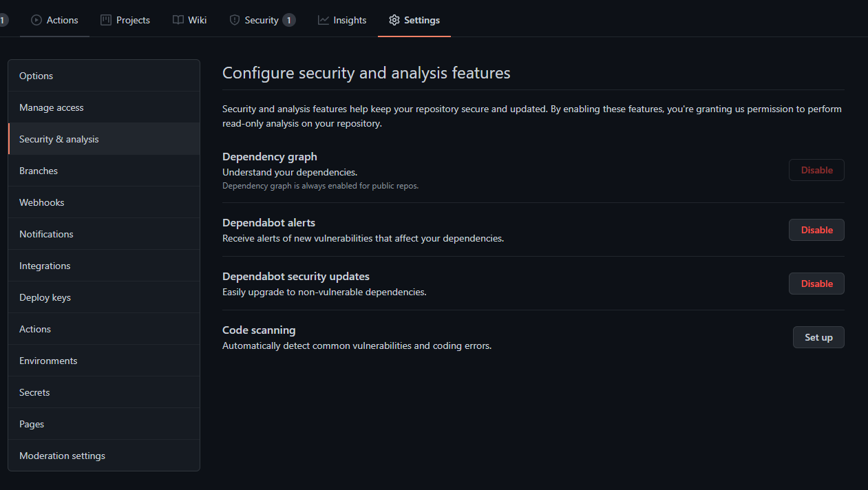Image resolution: width=868 pixels, height=490 pixels.
Task: Disable Dependabot security updates
Action: [816, 283]
